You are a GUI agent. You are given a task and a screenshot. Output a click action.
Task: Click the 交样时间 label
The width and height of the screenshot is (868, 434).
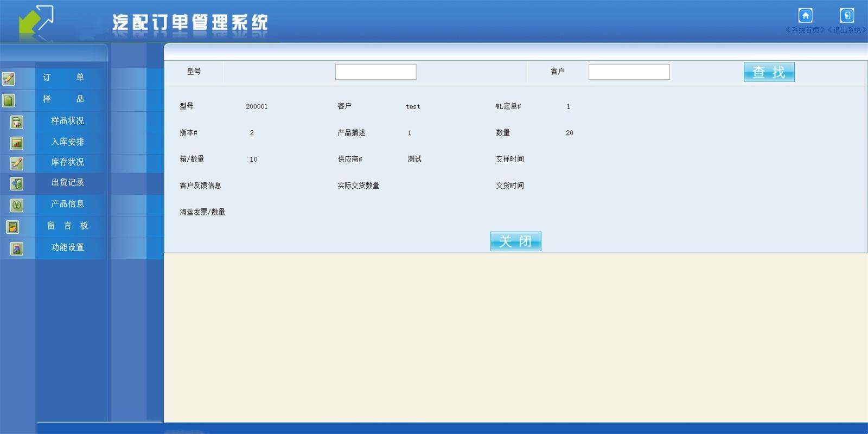point(510,159)
